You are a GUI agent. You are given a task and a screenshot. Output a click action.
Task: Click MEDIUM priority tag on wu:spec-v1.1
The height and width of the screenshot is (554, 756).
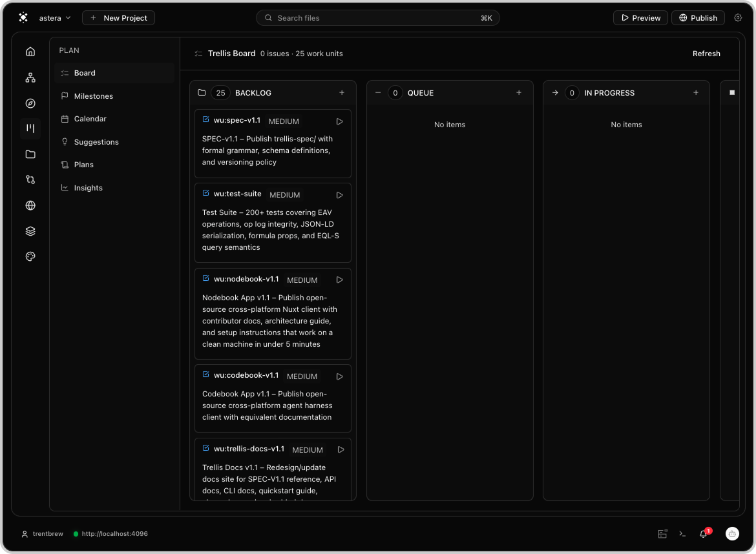[284, 121]
